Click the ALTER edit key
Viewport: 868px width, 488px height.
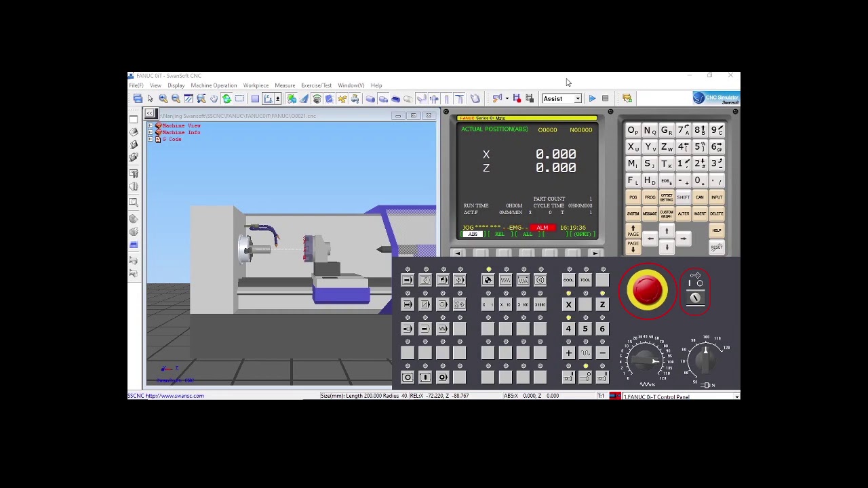[x=683, y=213]
